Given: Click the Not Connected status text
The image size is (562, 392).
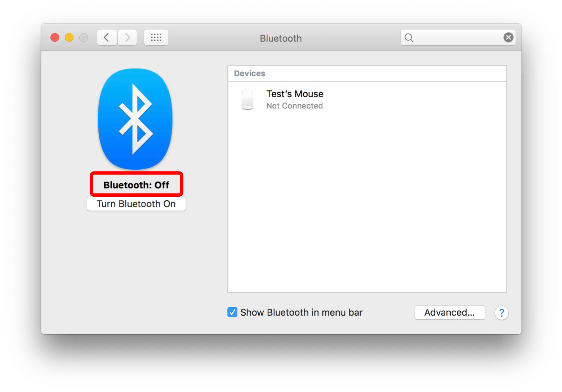Looking at the screenshot, I should click(294, 106).
